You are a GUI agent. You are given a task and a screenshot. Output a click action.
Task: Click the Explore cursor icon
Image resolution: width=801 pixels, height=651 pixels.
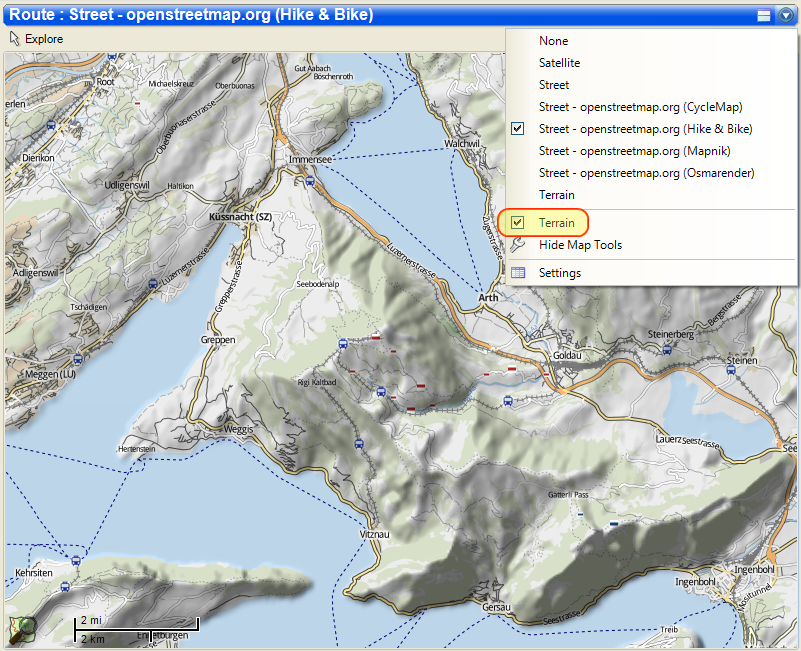coord(15,38)
